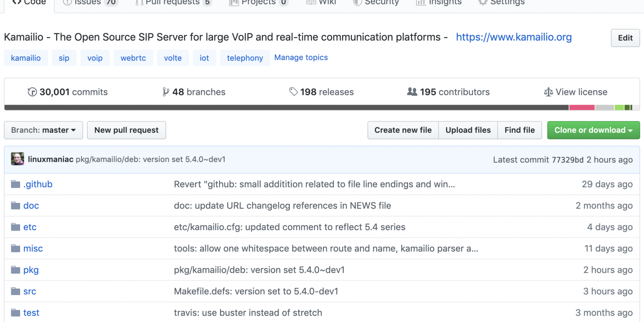This screenshot has height=322, width=644.
Task: Select the webrtc topic tag
Action: [x=133, y=58]
